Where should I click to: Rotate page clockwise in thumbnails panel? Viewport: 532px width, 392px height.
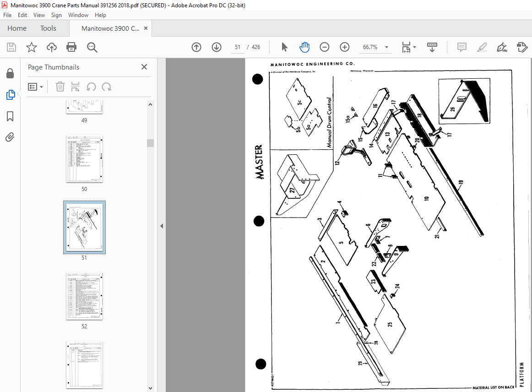107,87
